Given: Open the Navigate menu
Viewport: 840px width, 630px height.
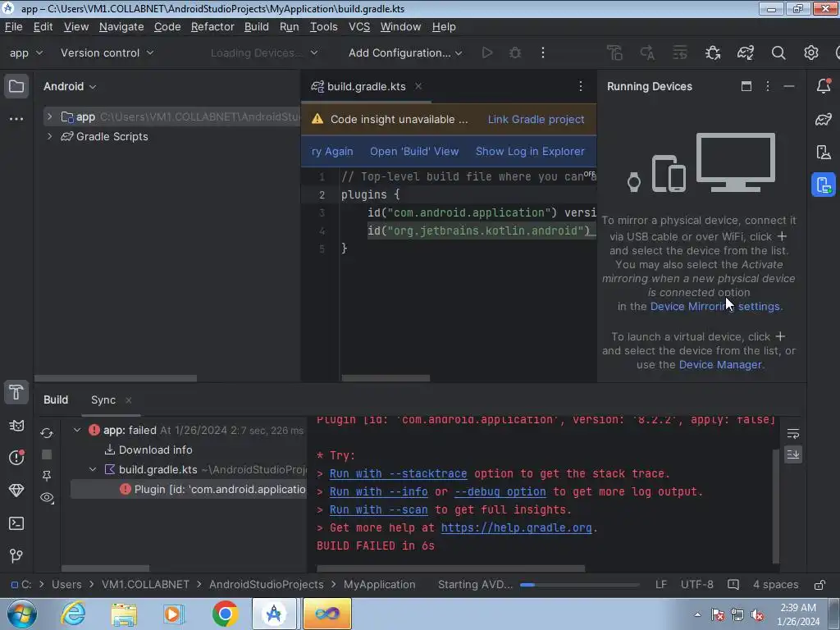Looking at the screenshot, I should [121, 27].
